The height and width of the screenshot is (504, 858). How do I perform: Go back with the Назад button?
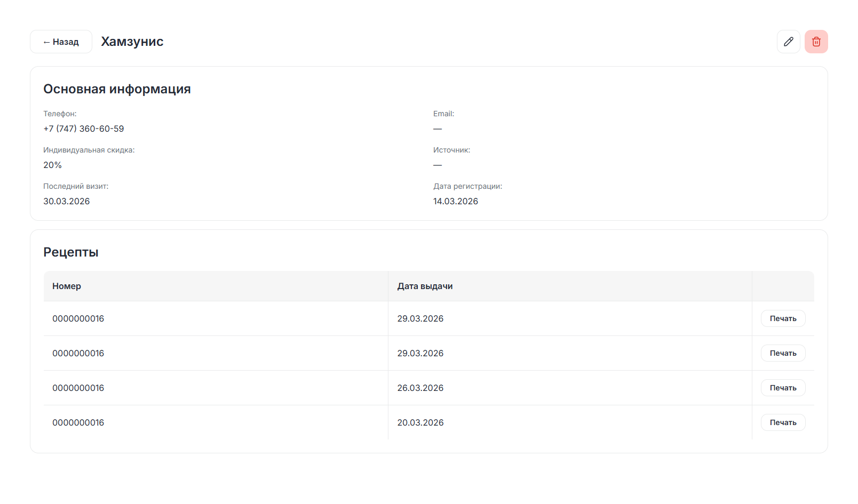pos(61,42)
